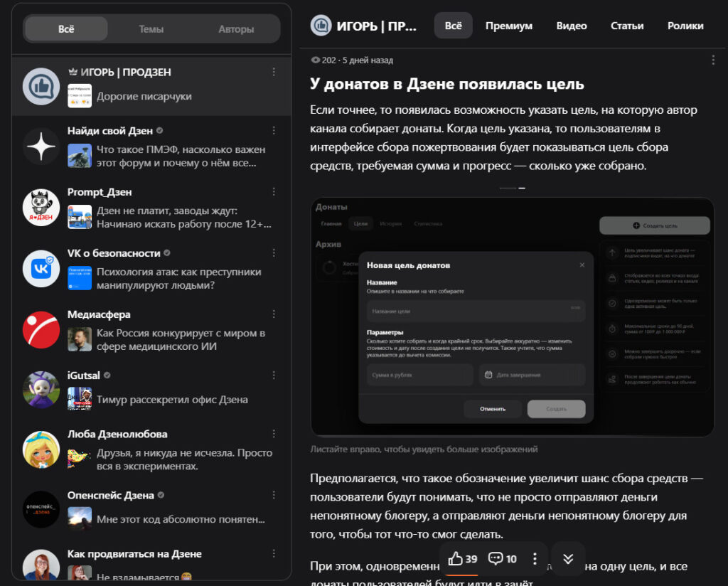The width and height of the screenshot is (728, 586).
Task: Click the Донаты screenshot image in the article
Action: [x=512, y=318]
